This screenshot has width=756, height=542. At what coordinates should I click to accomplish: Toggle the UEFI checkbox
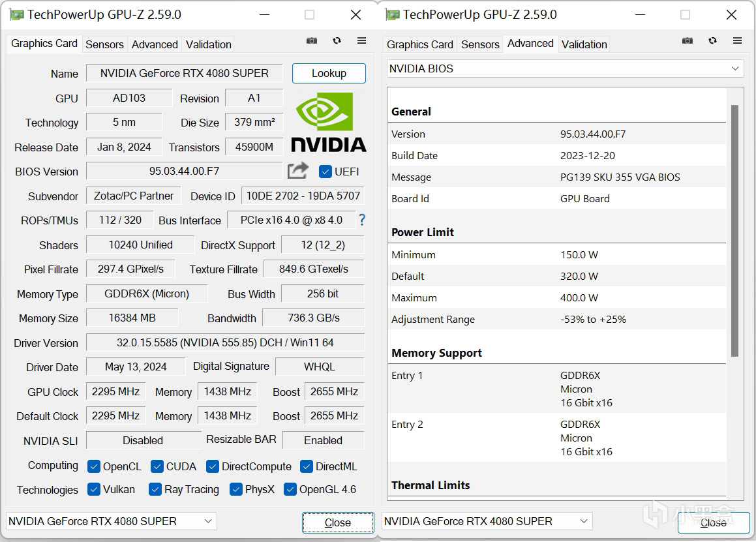point(325,172)
